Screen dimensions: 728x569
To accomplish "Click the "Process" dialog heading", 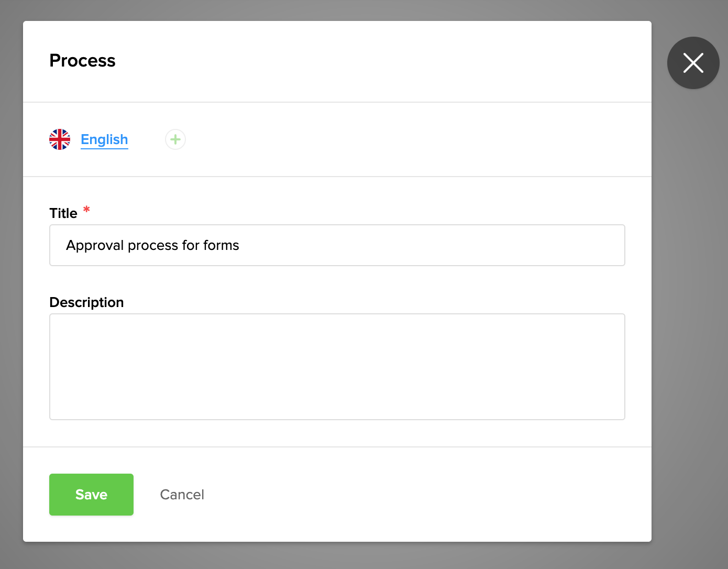I will tap(82, 61).
